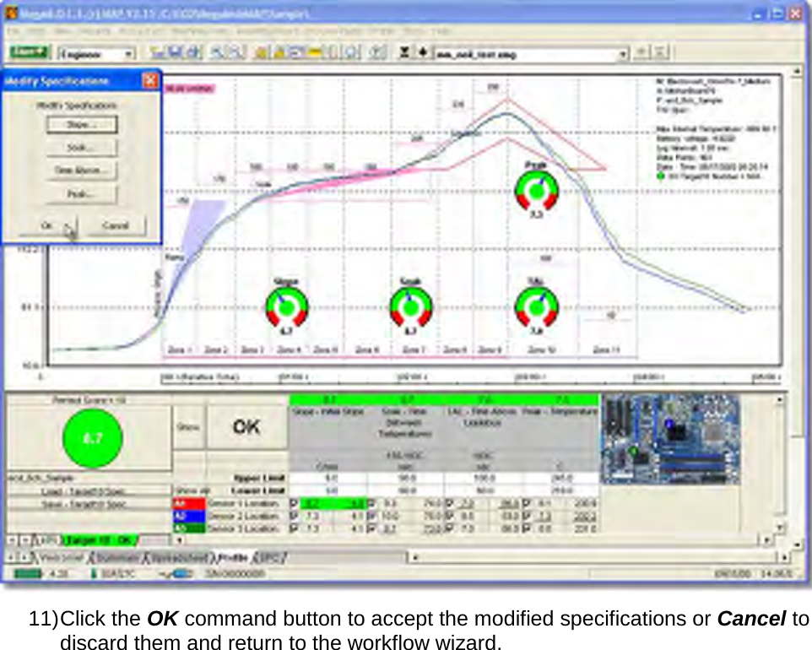Switch to the SPC tab
The height and width of the screenshot is (650, 812).
(x=269, y=558)
